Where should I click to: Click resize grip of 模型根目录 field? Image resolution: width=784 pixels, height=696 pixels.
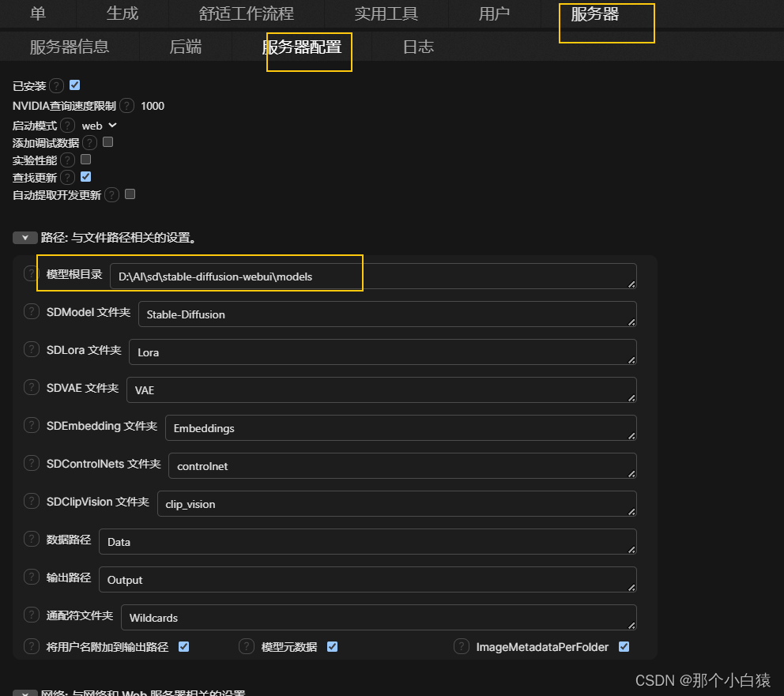pyautogui.click(x=631, y=284)
